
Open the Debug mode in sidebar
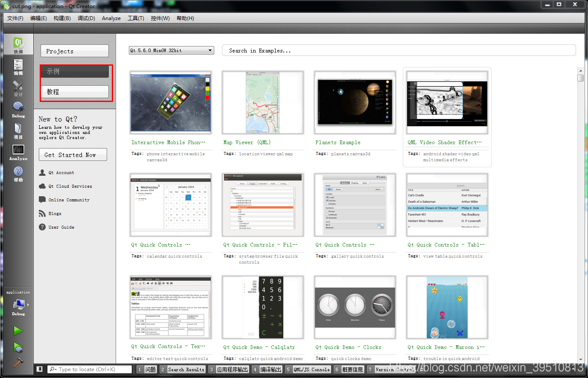tap(18, 109)
